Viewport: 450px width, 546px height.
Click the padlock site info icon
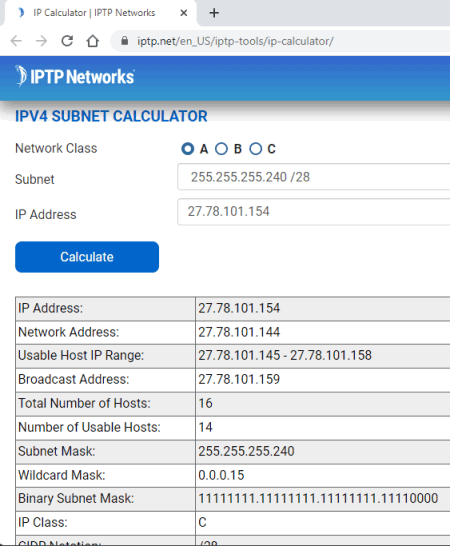[124, 41]
